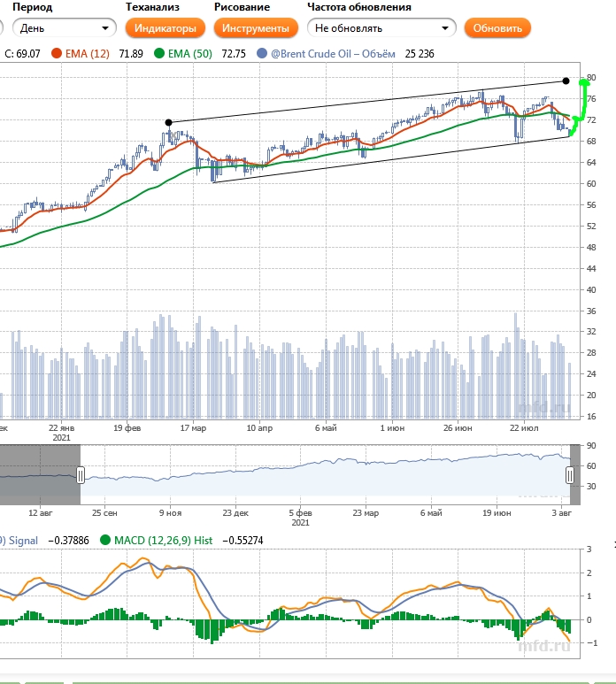The image size is (616, 684).
Task: Click the left range navigator handle
Action: [x=81, y=475]
